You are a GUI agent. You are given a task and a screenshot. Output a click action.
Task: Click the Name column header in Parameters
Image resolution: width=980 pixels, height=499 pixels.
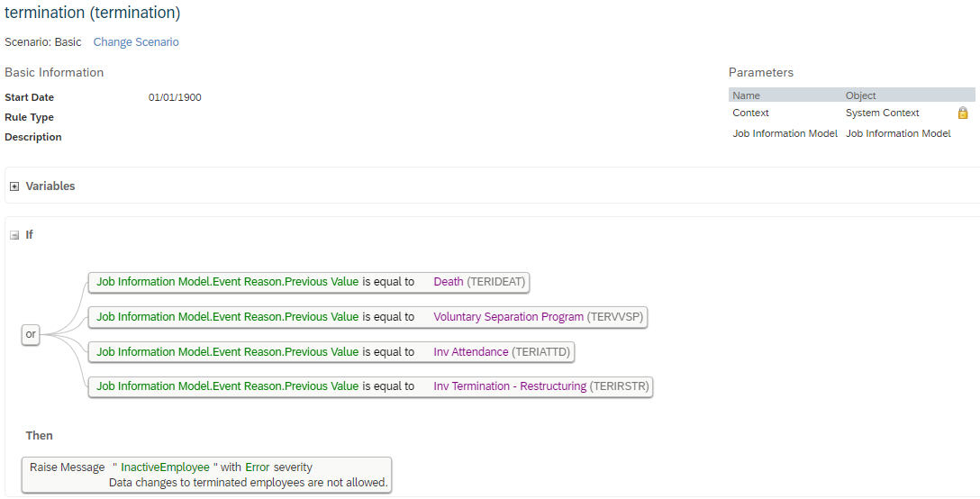(746, 95)
